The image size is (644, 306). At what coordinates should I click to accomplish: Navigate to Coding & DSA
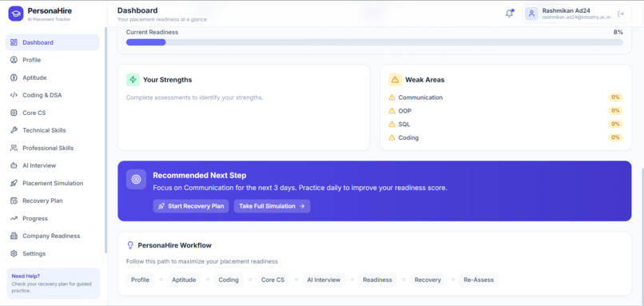click(x=52, y=95)
